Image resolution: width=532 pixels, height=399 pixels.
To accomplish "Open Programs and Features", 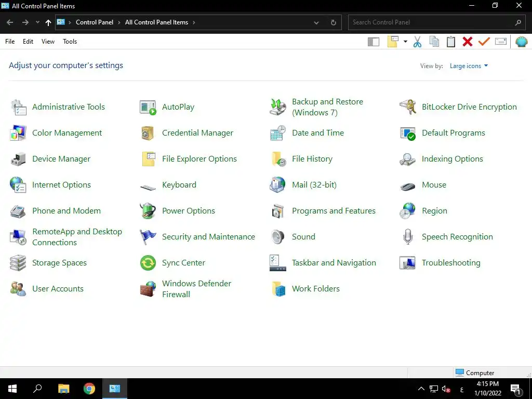I will click(323, 211).
